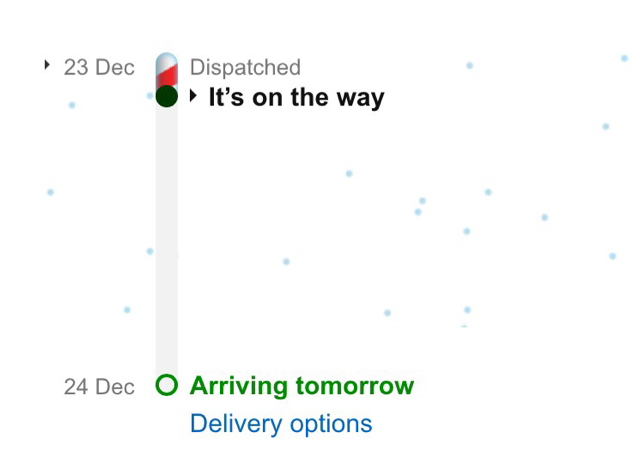Expand the arrow beside 23 Dec
This screenshot has height=476, width=640.
[x=47, y=65]
